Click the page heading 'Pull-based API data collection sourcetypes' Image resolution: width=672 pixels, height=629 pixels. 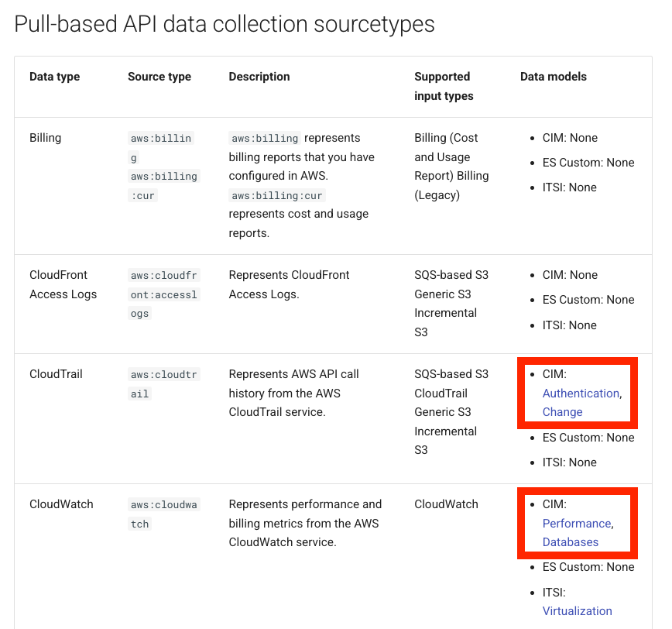point(225,24)
